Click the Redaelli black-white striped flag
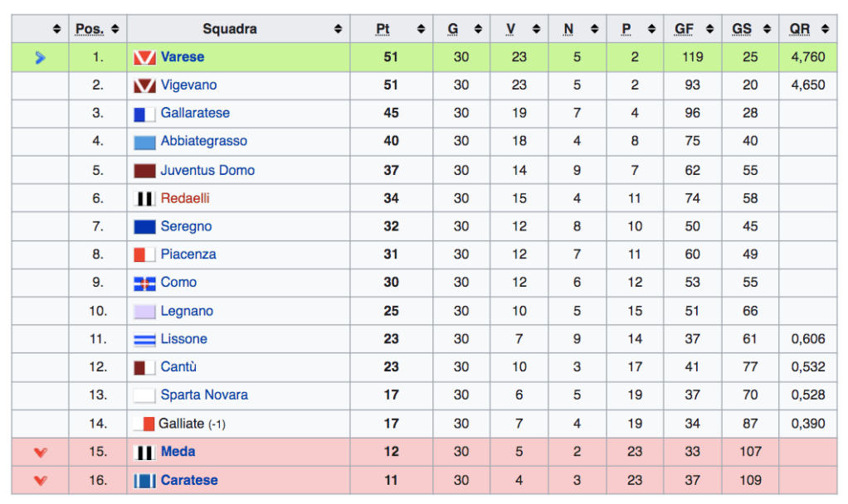The width and height of the screenshot is (848, 504). pos(144,199)
